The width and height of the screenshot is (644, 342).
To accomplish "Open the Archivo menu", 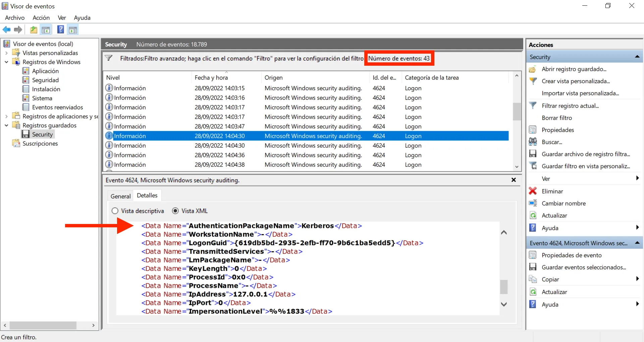I will tap(15, 18).
